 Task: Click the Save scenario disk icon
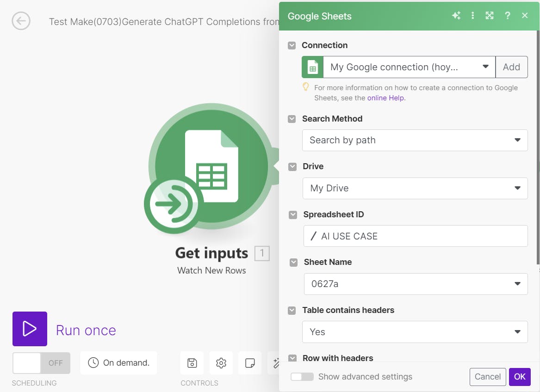(x=192, y=363)
